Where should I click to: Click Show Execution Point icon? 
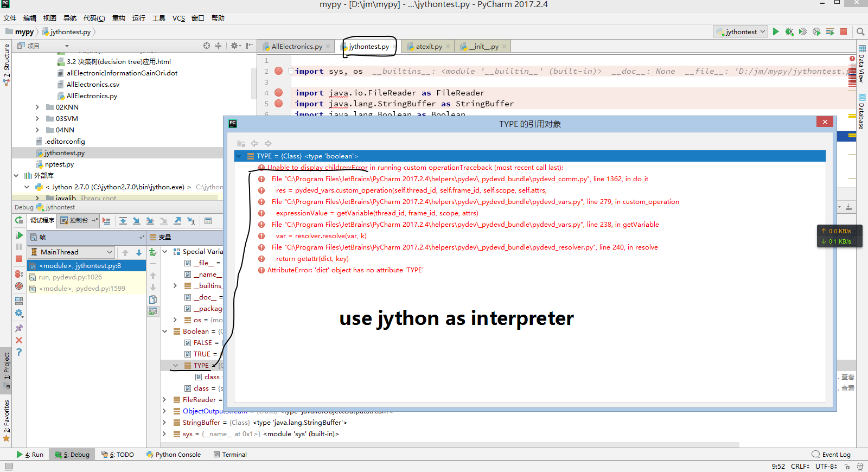tap(106, 221)
